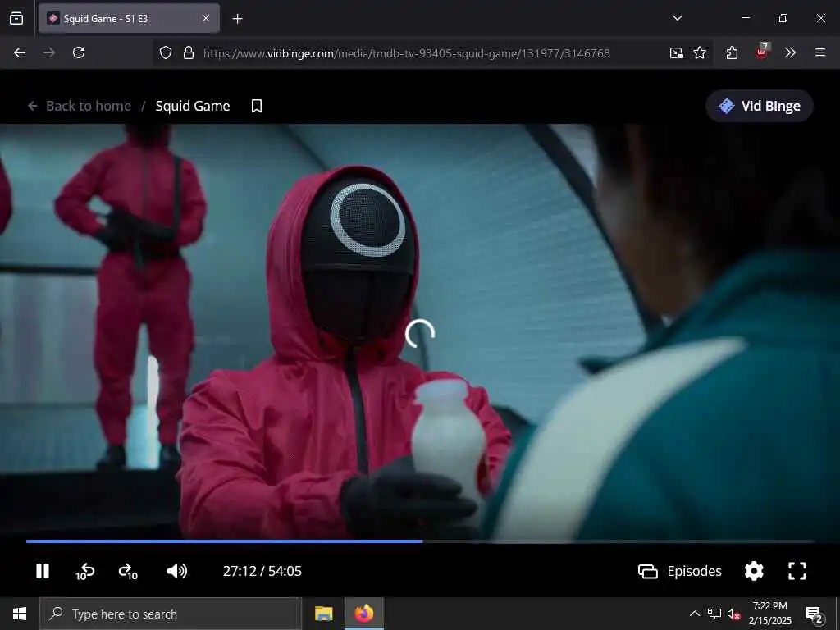Open a new tab
The image size is (840, 630).
pos(237,19)
